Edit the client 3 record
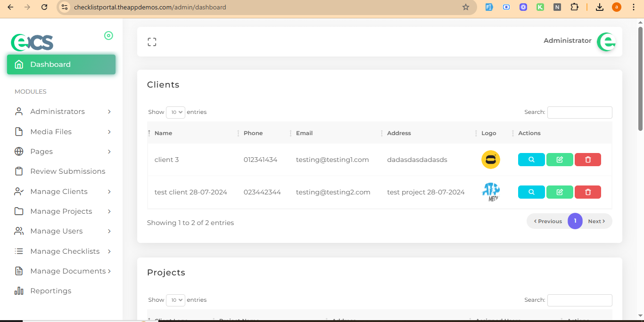644x322 pixels. (x=560, y=160)
